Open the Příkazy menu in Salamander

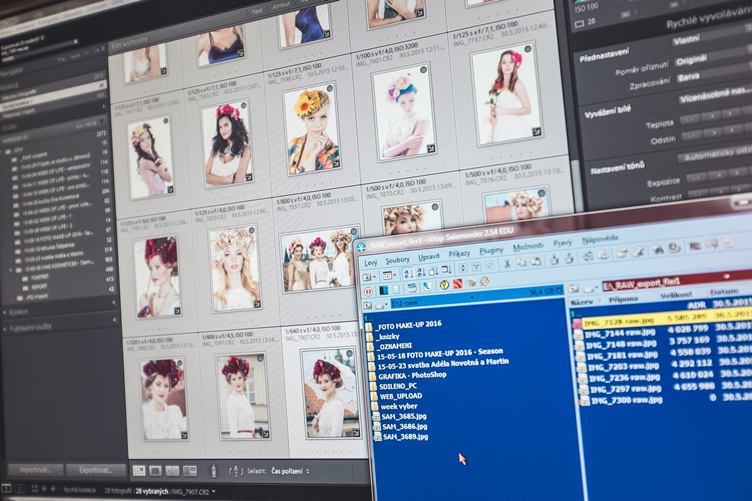click(x=459, y=254)
